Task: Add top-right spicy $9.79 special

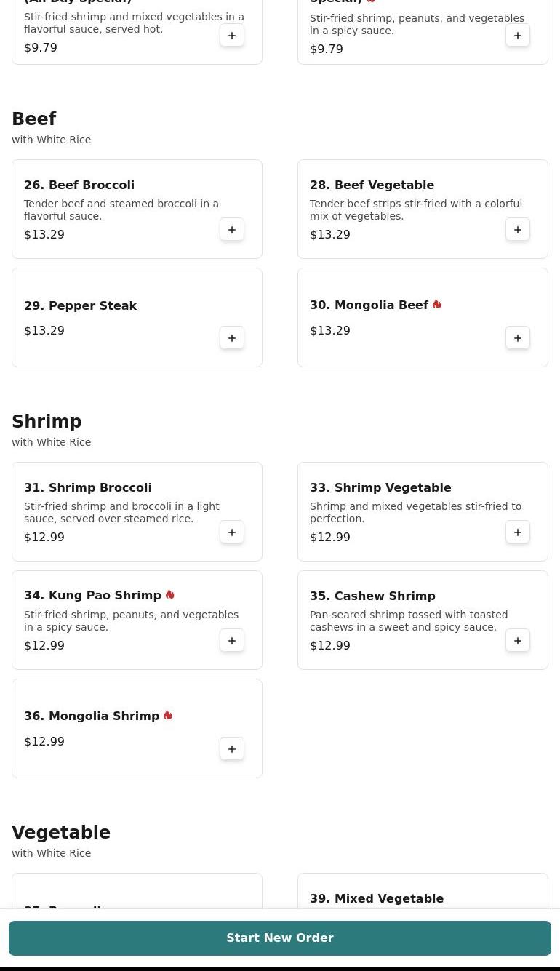Action: pyautogui.click(x=518, y=36)
